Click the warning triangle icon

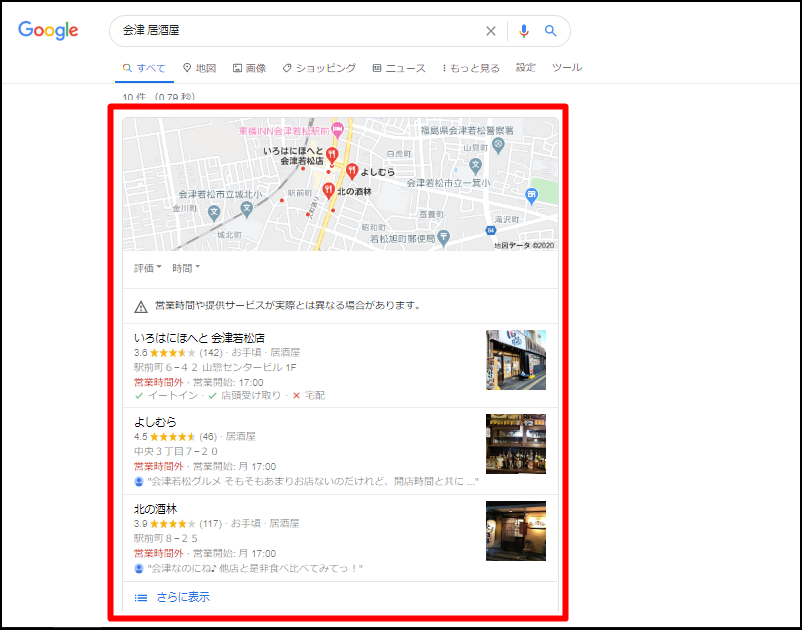click(x=141, y=306)
